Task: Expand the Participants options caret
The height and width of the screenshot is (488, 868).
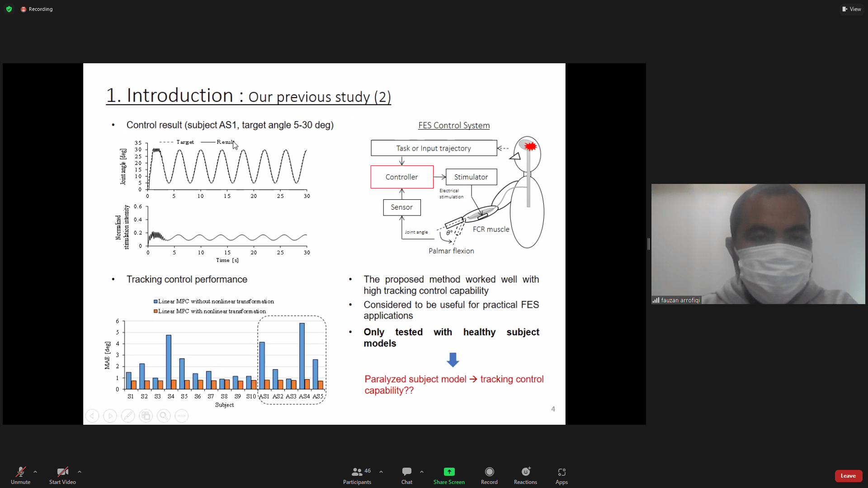Action: (381, 472)
